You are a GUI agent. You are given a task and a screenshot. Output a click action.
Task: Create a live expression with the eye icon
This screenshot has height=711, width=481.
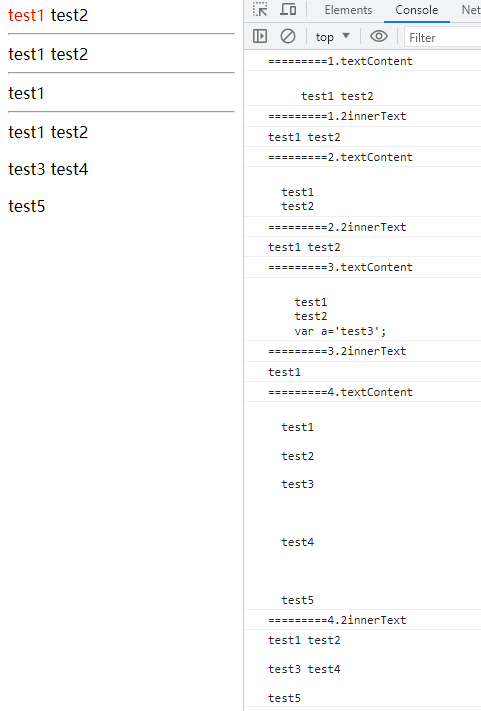(x=379, y=36)
